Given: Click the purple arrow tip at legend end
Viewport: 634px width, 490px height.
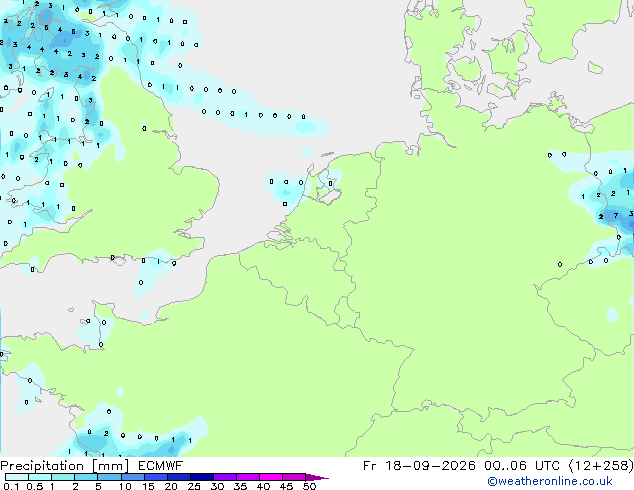Looking at the screenshot, I should coord(317,477).
